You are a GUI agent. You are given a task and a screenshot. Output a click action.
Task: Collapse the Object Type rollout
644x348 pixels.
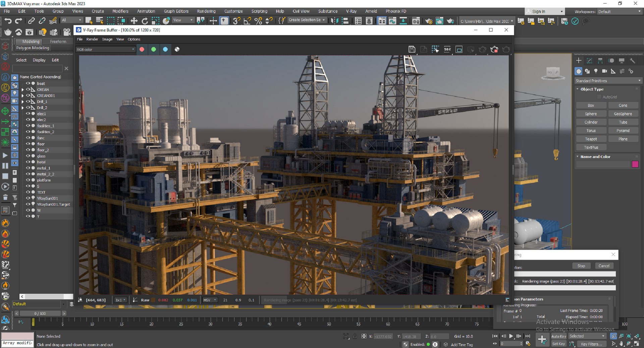pyautogui.click(x=578, y=89)
